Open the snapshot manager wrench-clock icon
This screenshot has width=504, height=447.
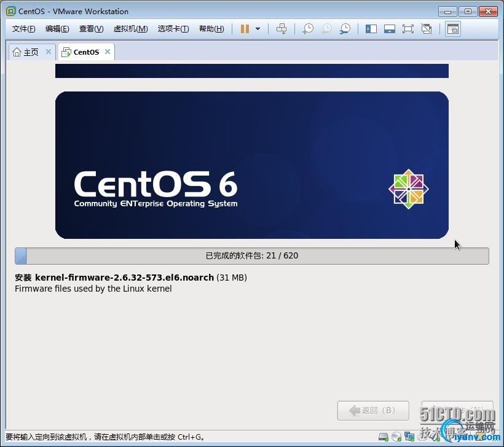(x=345, y=29)
